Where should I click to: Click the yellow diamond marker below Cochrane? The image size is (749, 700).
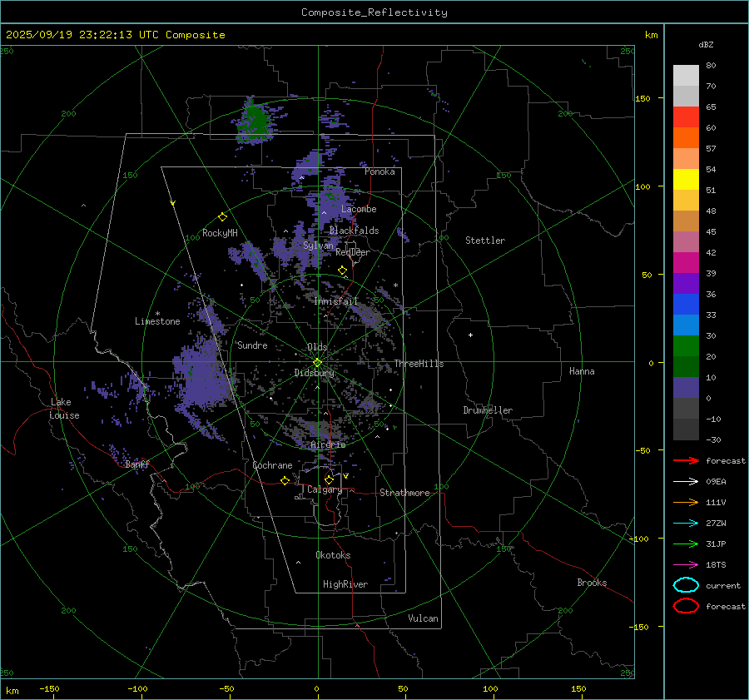pyautogui.click(x=285, y=480)
